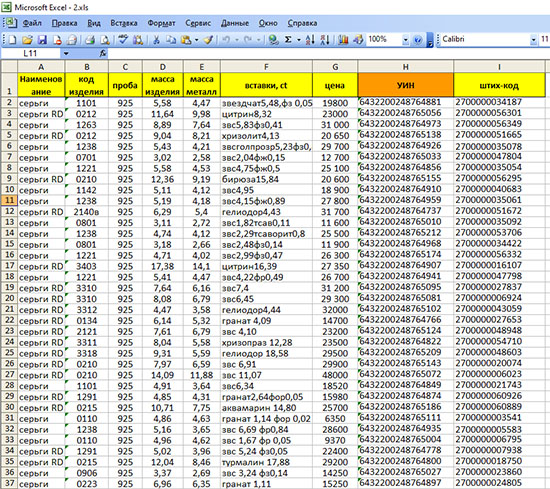
Task: Click the AutoSum sigma icon
Action: 288,40
